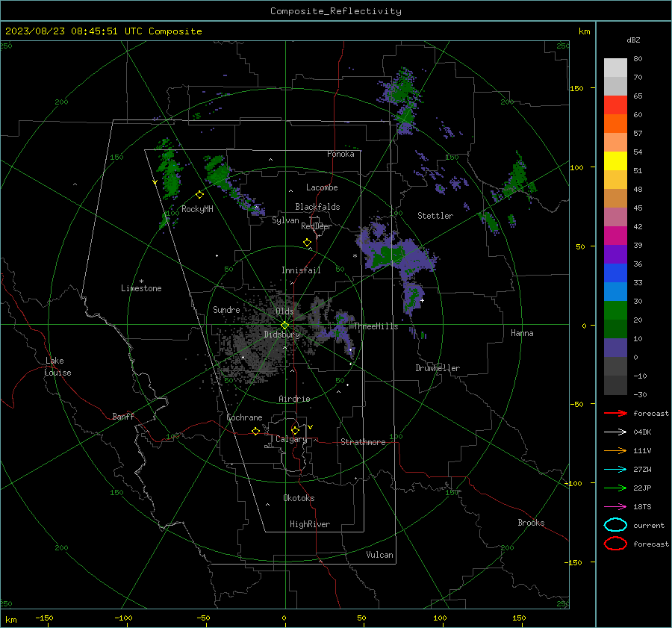The width and height of the screenshot is (672, 628).
Task: Click the HighRiver town label
Action: click(310, 524)
